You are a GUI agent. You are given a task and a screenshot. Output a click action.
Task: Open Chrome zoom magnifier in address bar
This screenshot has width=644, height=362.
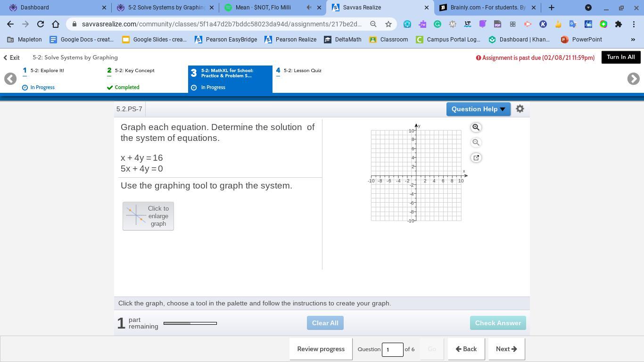[x=373, y=24]
